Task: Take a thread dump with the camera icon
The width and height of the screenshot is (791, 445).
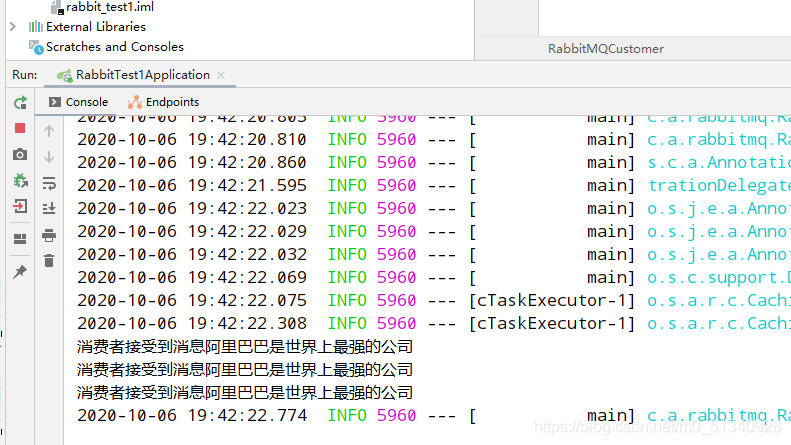Action: pyautogui.click(x=20, y=154)
